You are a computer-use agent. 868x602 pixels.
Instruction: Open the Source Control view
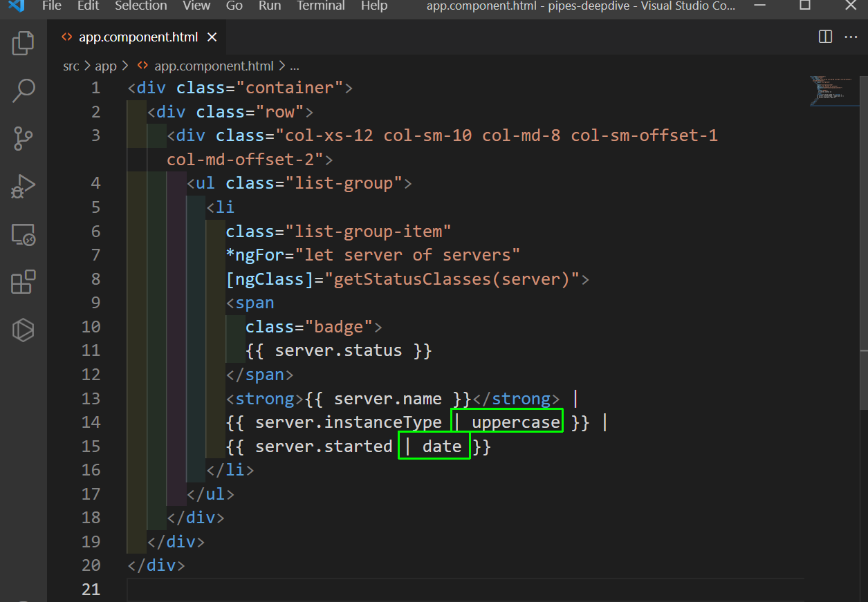tap(24, 138)
